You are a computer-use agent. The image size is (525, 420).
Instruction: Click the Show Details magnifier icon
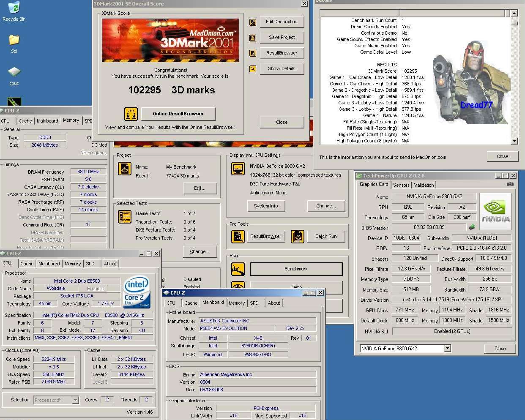[253, 69]
